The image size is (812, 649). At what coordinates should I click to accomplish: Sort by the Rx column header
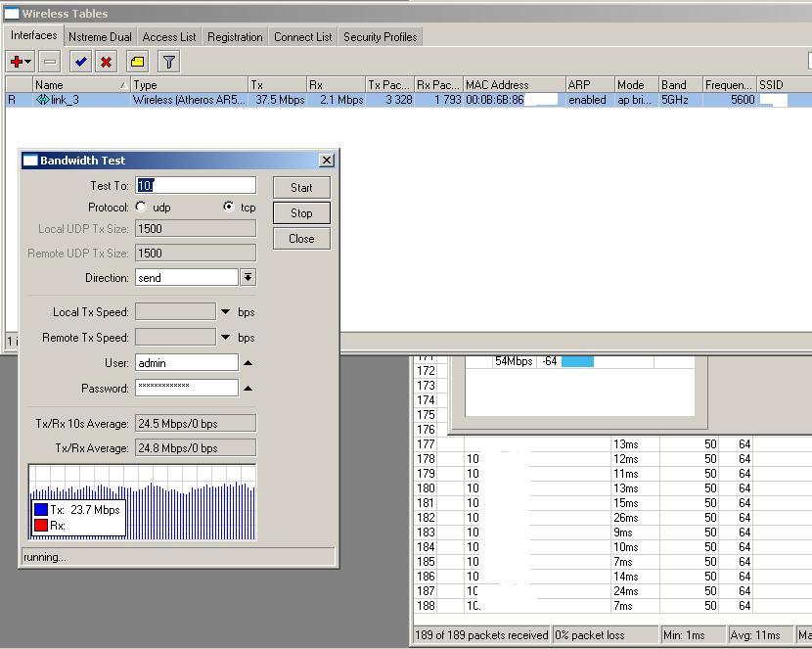click(336, 84)
